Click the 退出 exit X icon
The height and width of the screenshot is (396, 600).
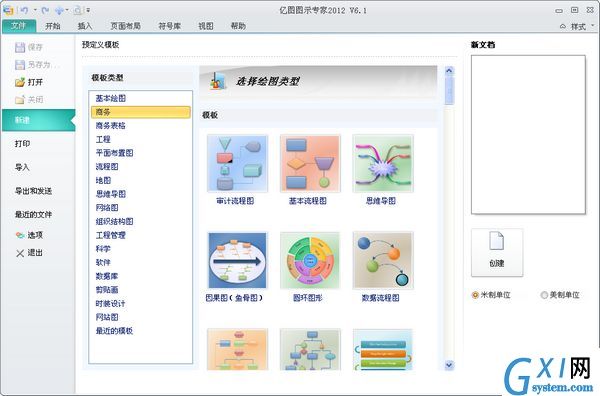tap(20, 253)
